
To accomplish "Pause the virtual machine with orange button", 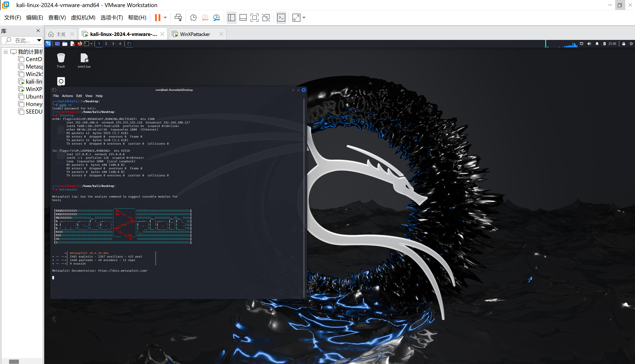I will pyautogui.click(x=157, y=17).
